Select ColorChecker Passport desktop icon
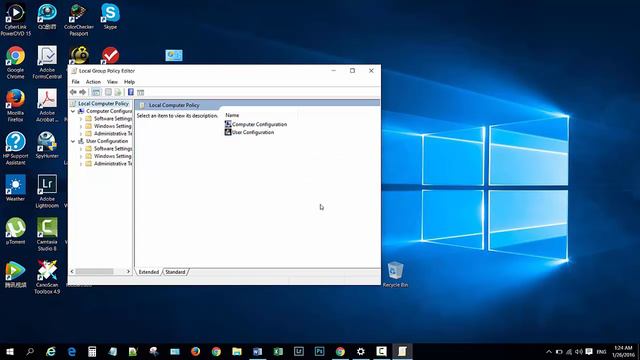The width and height of the screenshot is (640, 360). pos(78,20)
